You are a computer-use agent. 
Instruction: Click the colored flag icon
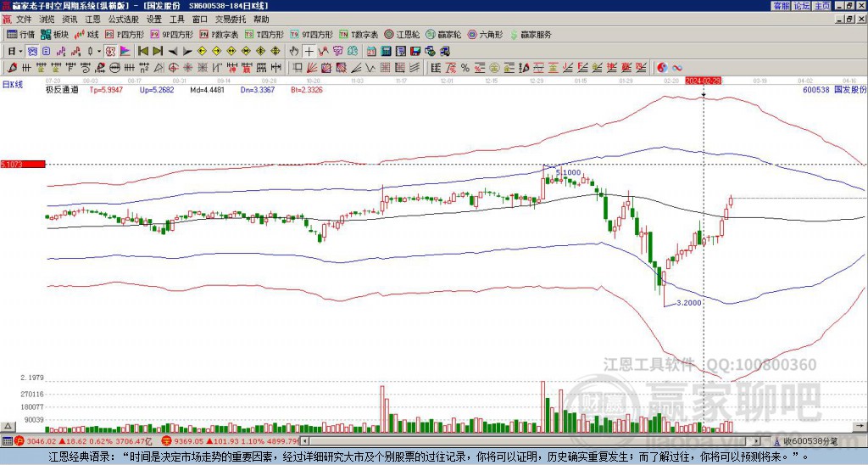point(125,52)
